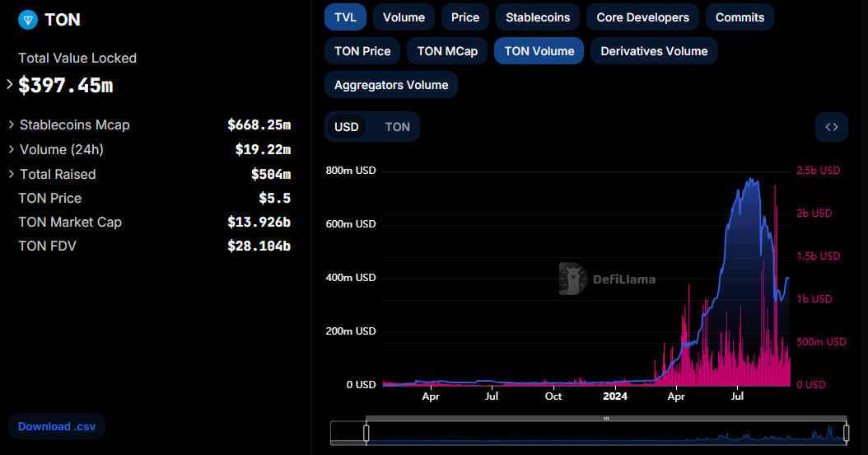Open the embed chart code icon
The width and height of the screenshot is (868, 455).
tap(831, 127)
